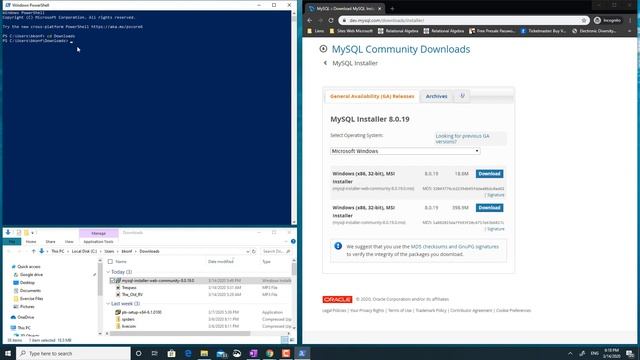
Task: Select the spiders compressed file
Action: pyautogui.click(x=128, y=320)
